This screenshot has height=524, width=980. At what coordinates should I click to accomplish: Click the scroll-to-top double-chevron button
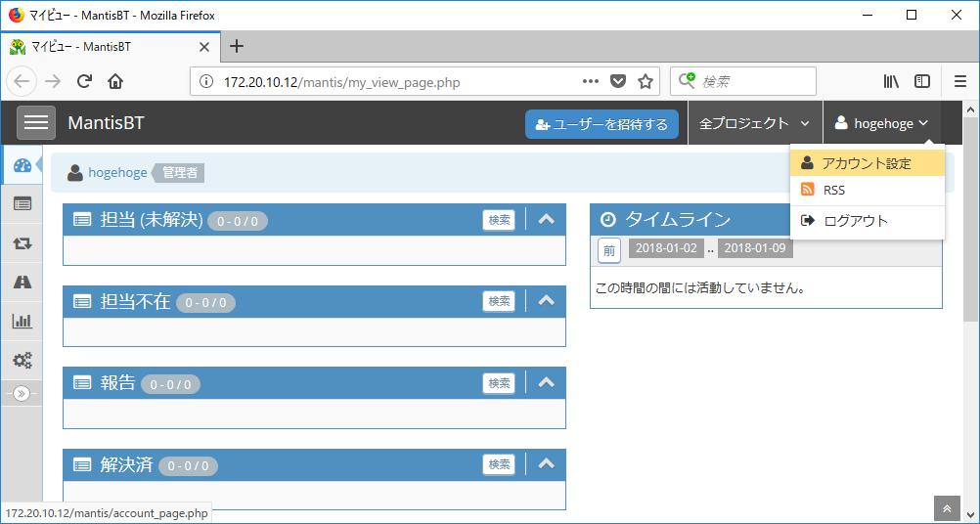(947, 508)
